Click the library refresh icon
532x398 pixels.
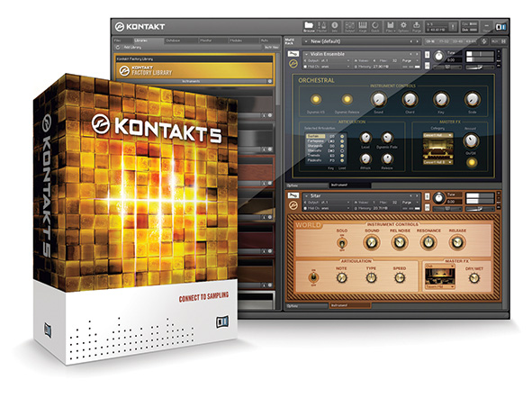point(118,47)
